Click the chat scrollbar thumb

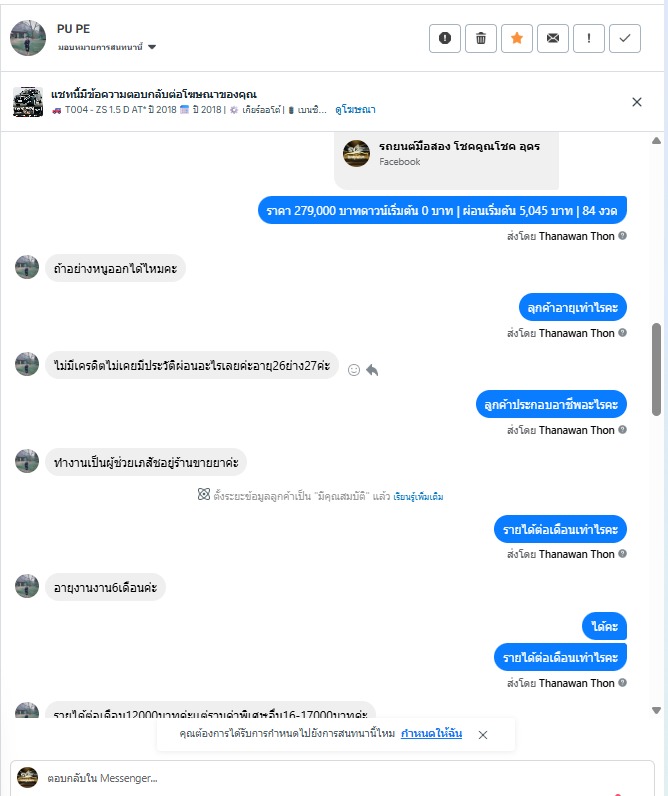(x=656, y=370)
